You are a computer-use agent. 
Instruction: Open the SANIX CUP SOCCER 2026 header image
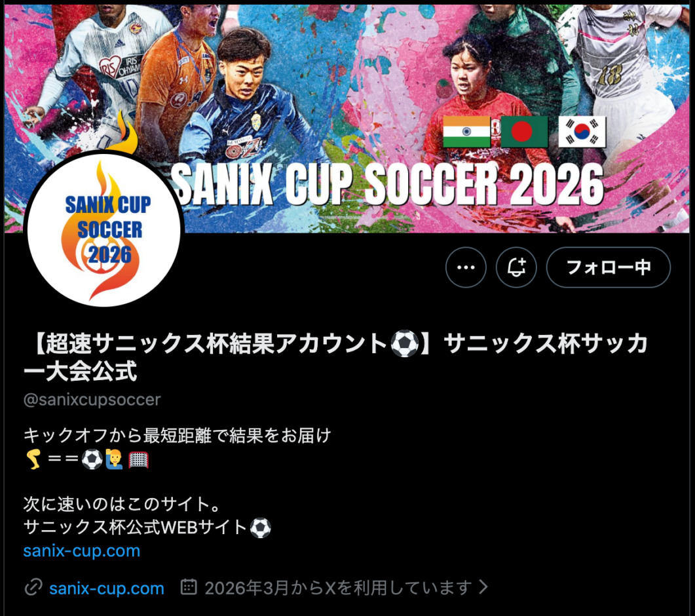tap(347, 119)
